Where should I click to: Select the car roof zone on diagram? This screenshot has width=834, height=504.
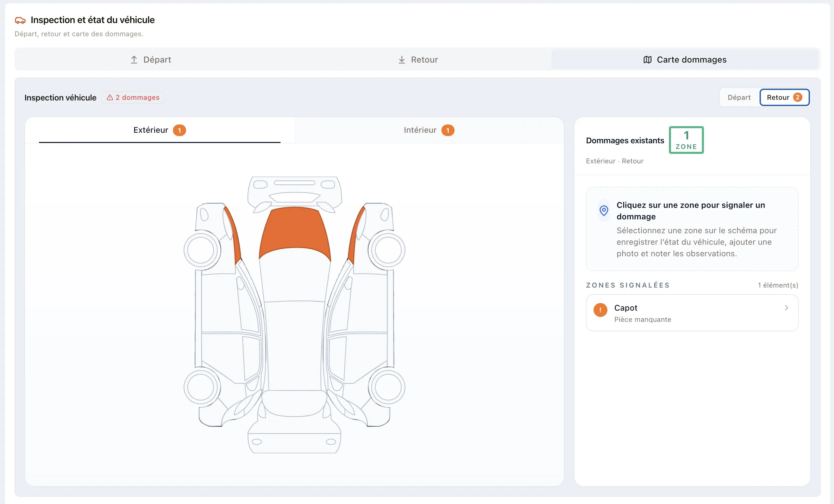[x=294, y=345]
